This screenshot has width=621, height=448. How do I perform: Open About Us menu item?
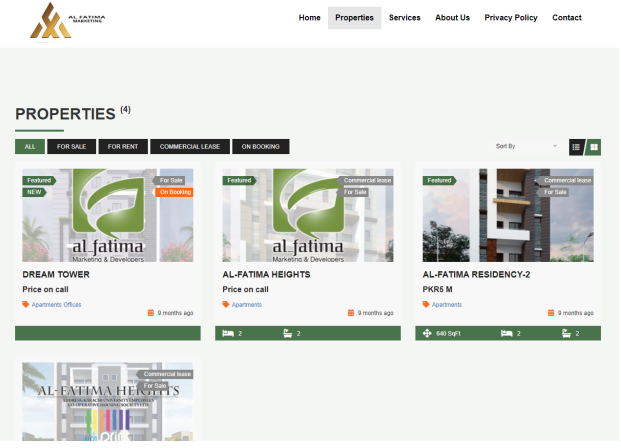point(452,18)
